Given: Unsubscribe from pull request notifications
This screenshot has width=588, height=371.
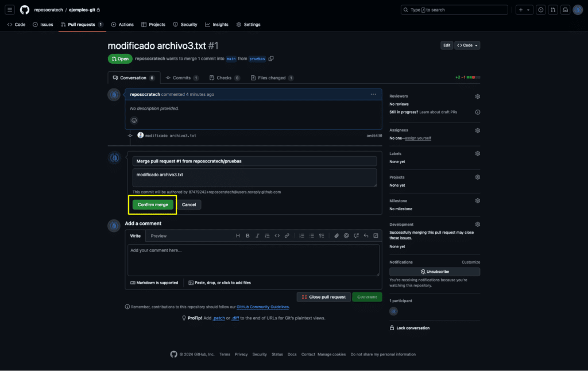Looking at the screenshot, I should click(435, 272).
